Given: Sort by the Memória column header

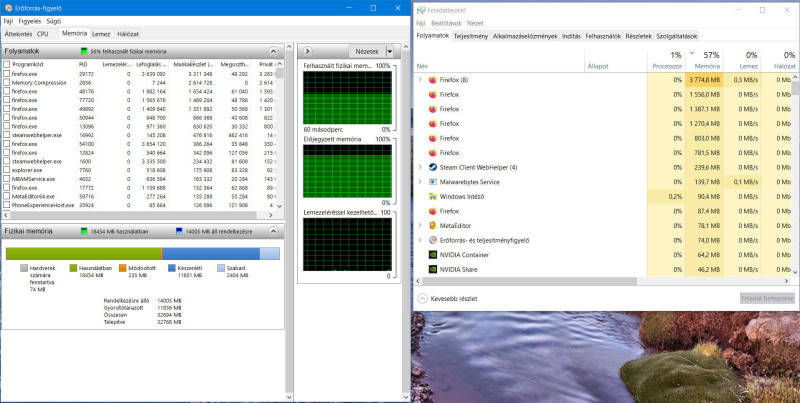Looking at the screenshot, I should (704, 61).
